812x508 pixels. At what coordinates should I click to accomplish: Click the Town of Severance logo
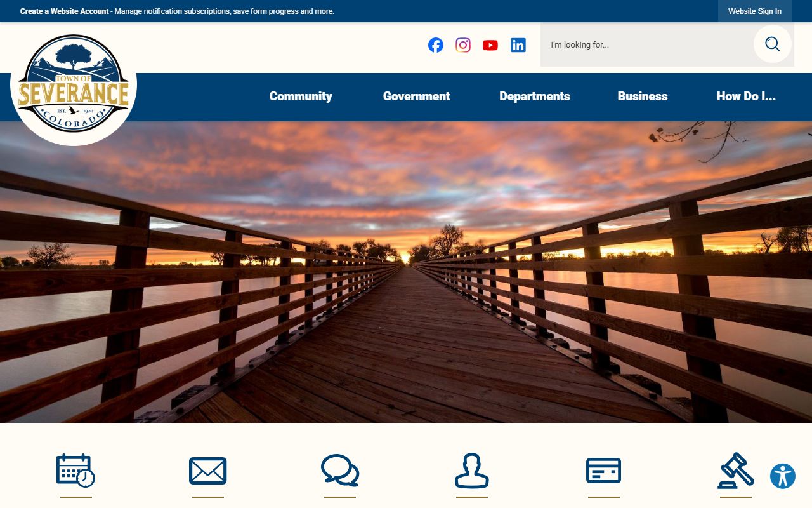coord(74,83)
